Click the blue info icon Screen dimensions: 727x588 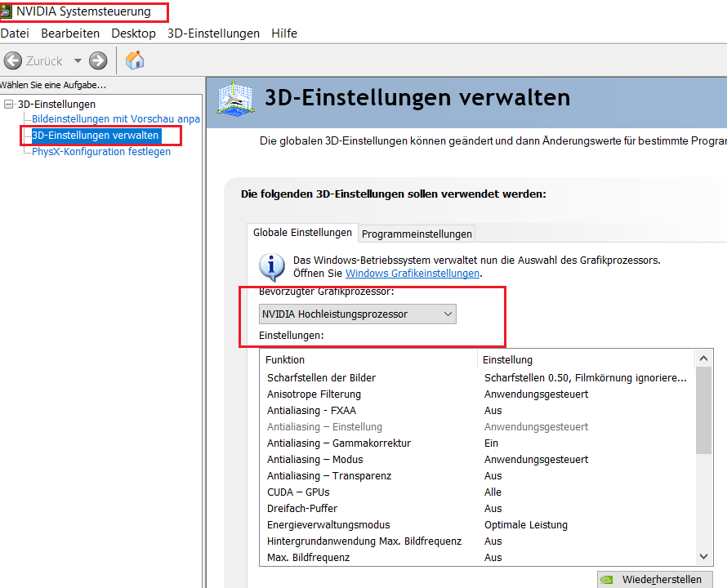point(272,267)
